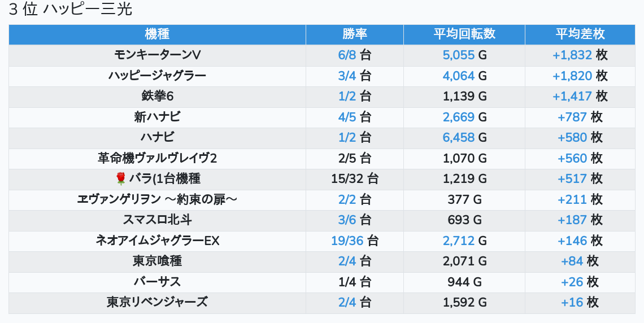Click the 5,055 average spins value

[x=459, y=55]
